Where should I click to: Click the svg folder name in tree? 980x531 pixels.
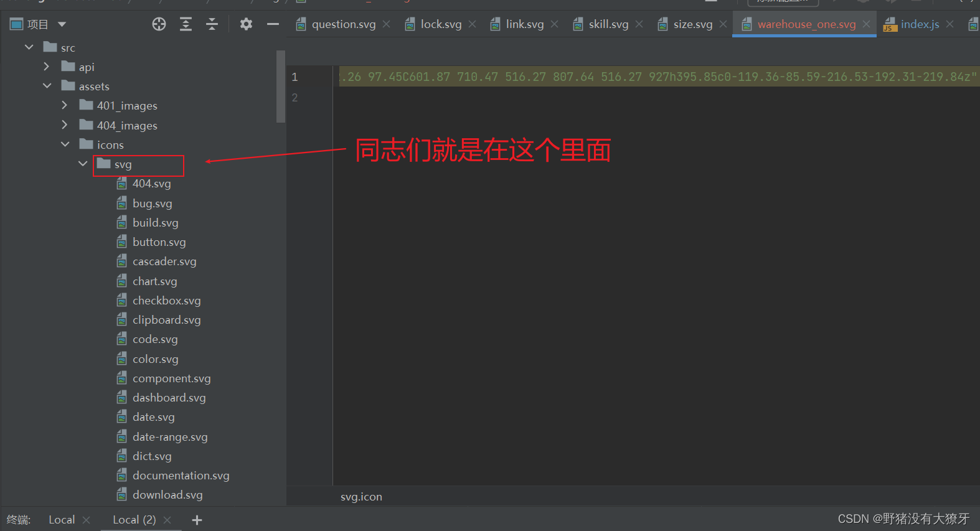[123, 164]
